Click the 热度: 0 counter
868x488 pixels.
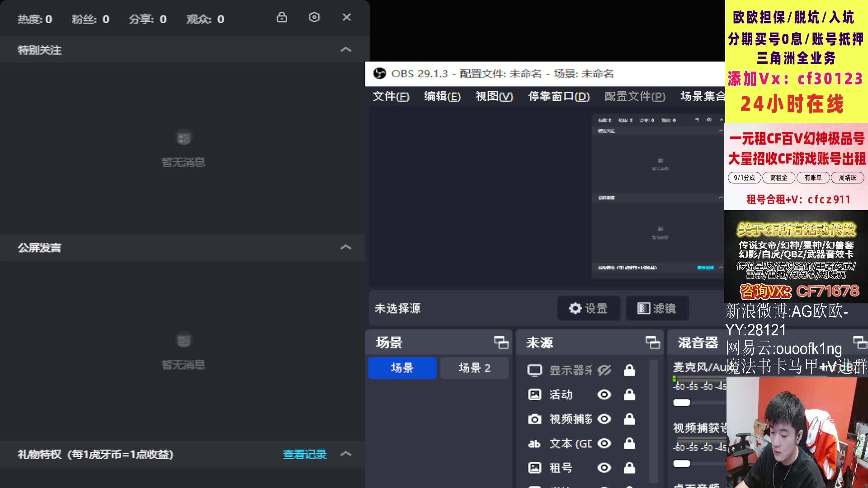(35, 19)
